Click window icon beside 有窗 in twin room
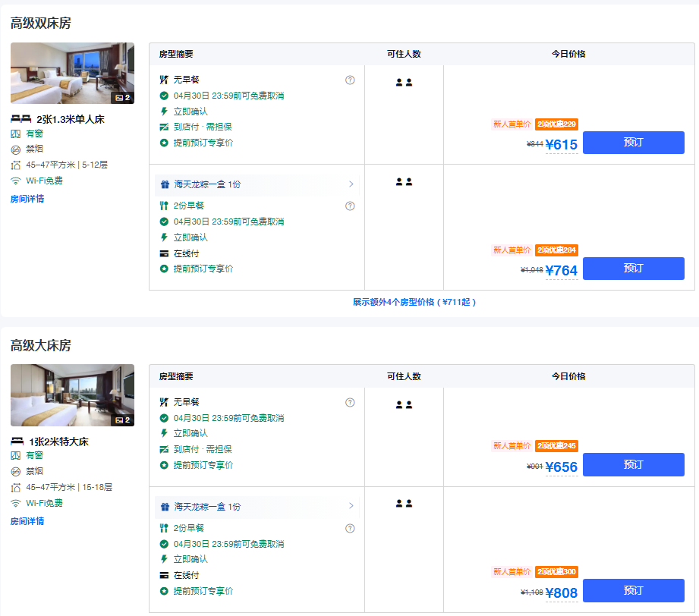This screenshot has width=699, height=616. [x=16, y=134]
